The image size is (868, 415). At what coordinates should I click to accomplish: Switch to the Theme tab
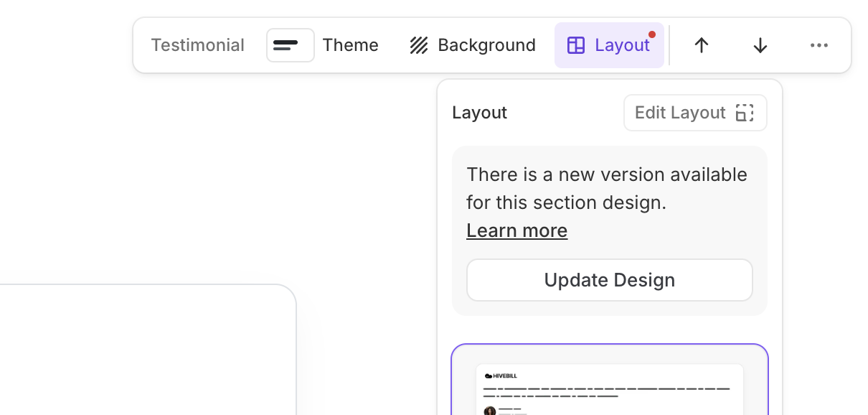(350, 45)
